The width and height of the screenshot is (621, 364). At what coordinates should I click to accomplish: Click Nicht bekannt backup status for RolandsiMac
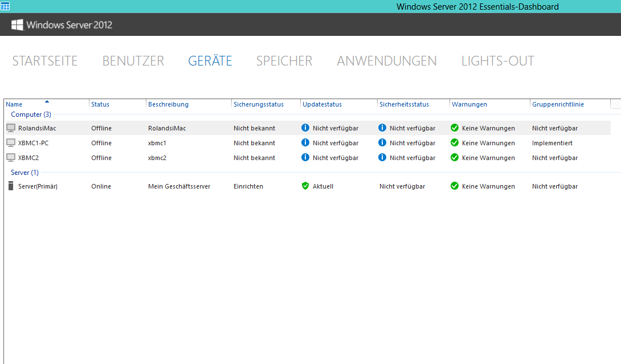tap(254, 128)
